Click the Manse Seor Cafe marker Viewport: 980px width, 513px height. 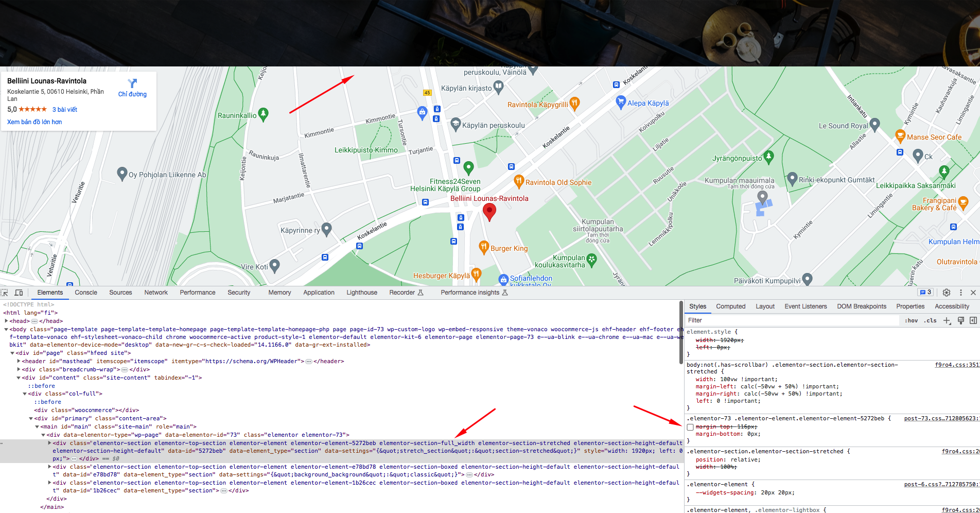(x=900, y=136)
